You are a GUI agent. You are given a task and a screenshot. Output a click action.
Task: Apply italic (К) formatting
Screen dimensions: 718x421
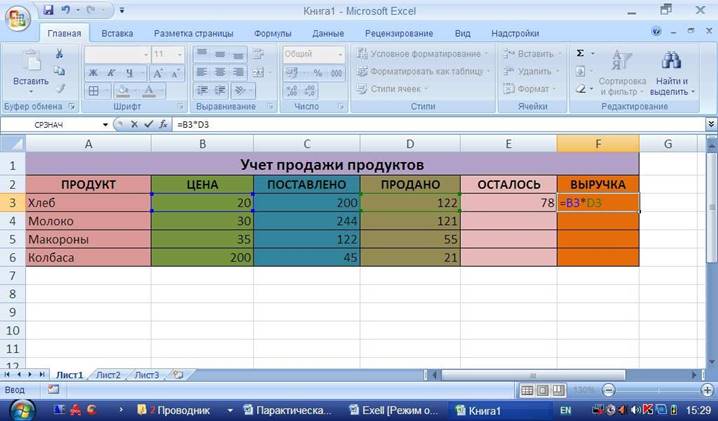coord(111,73)
